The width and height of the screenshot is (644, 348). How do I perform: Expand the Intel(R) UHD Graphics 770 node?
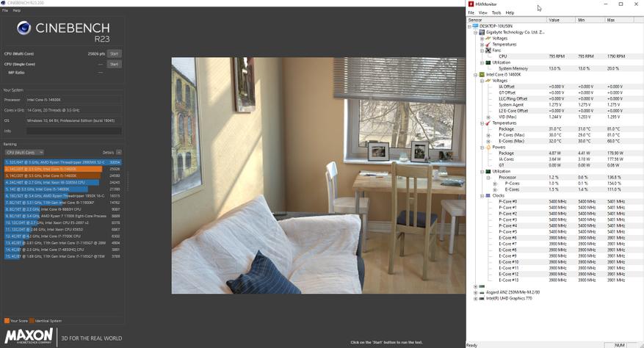pos(476,299)
